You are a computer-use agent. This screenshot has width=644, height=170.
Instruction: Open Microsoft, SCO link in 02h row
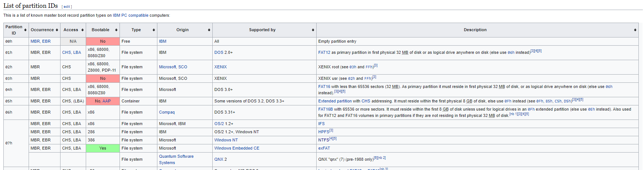coord(173,67)
